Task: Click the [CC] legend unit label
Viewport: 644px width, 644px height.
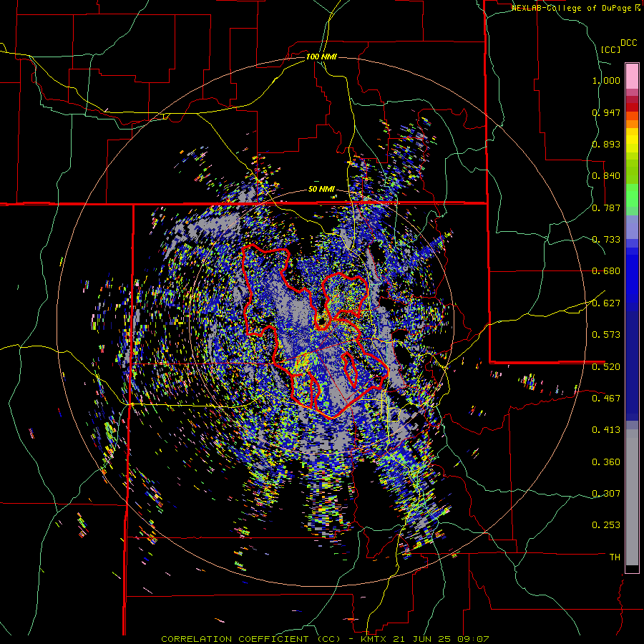Action: (610, 49)
